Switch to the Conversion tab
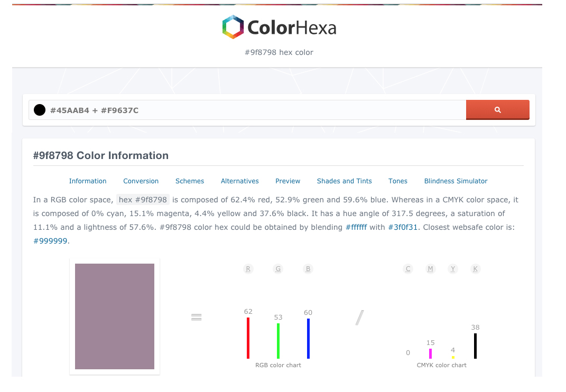566x392 pixels. (x=141, y=181)
